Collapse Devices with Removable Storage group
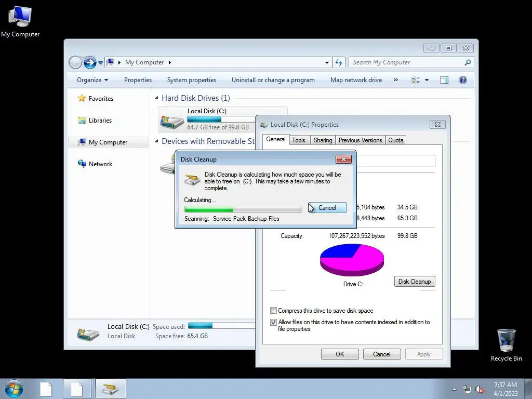Screen dimensions: 532x399 coord(156,141)
